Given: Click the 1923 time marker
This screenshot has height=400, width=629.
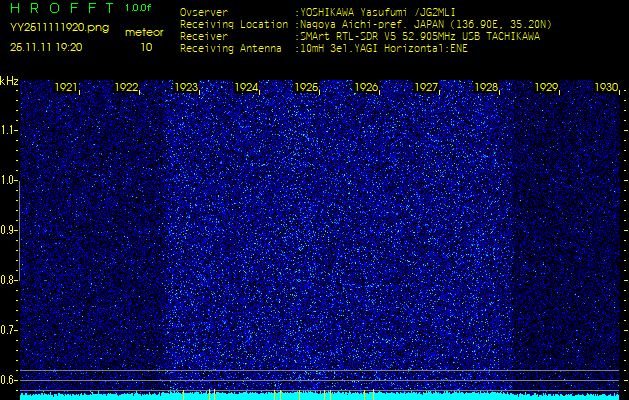Looking at the screenshot, I should [186, 87].
